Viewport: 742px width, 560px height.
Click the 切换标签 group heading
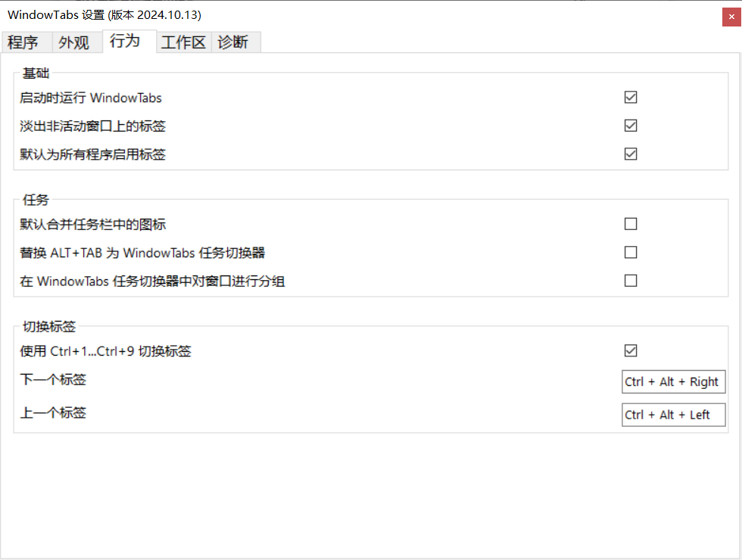point(49,327)
